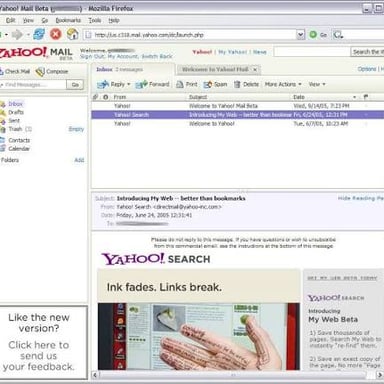Expand the More Actions menu

point(283,84)
